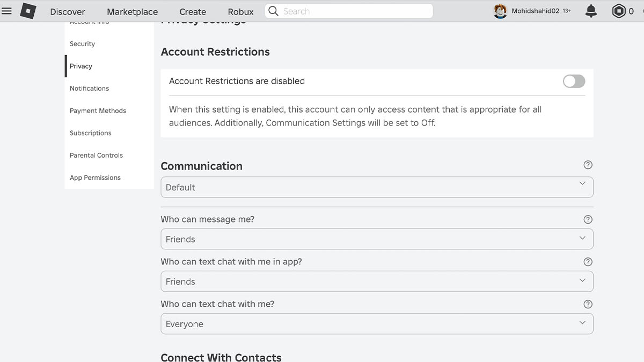
Task: Open Payment Methods in the sidebar
Action: (98, 111)
